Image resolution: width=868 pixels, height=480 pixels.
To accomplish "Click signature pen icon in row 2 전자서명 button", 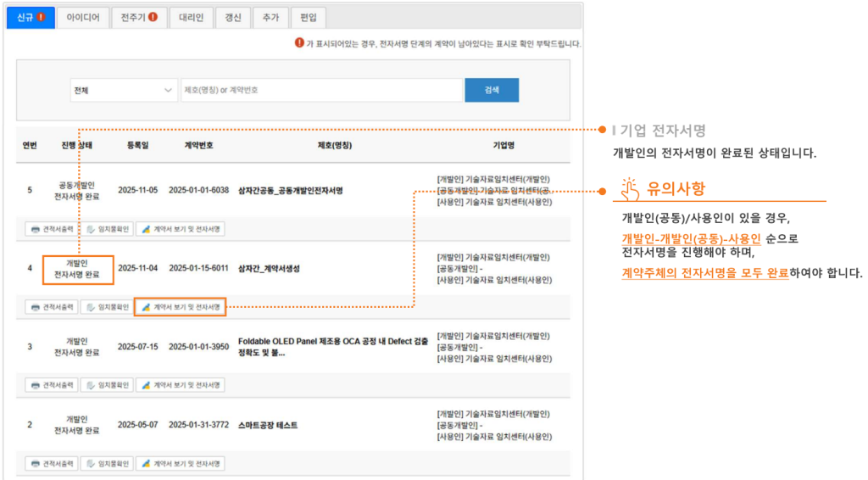I will tap(146, 463).
